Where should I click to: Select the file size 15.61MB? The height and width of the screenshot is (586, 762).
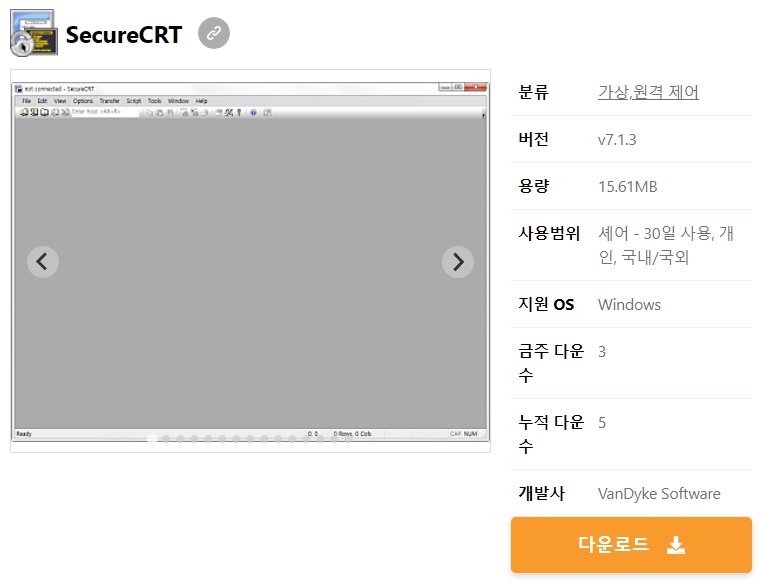pos(627,187)
